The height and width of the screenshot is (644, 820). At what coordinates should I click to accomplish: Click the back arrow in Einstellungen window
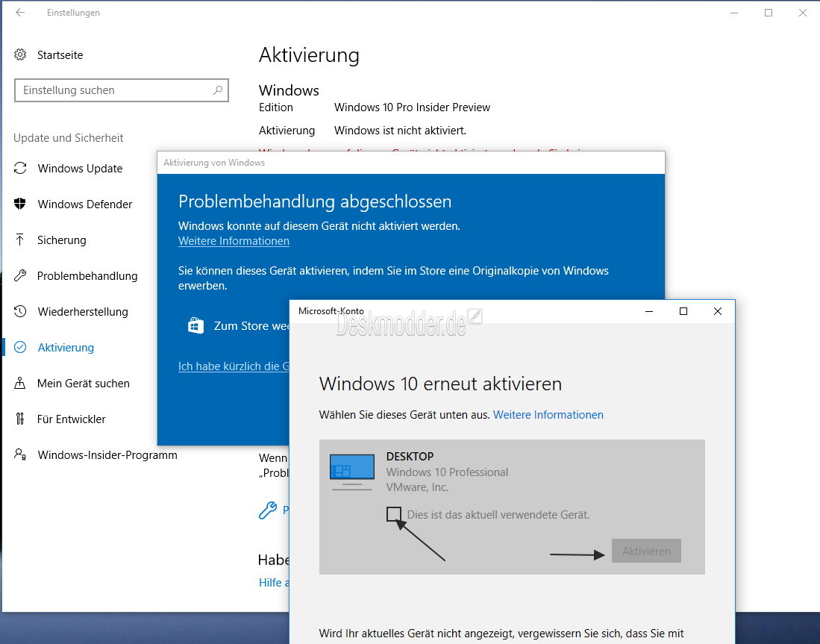pyautogui.click(x=20, y=13)
